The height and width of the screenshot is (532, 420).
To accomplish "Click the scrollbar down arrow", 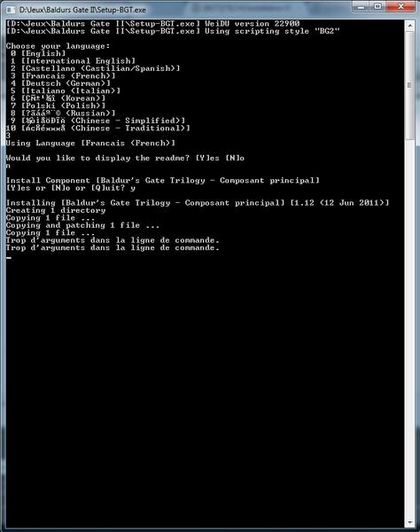I will [409, 522].
